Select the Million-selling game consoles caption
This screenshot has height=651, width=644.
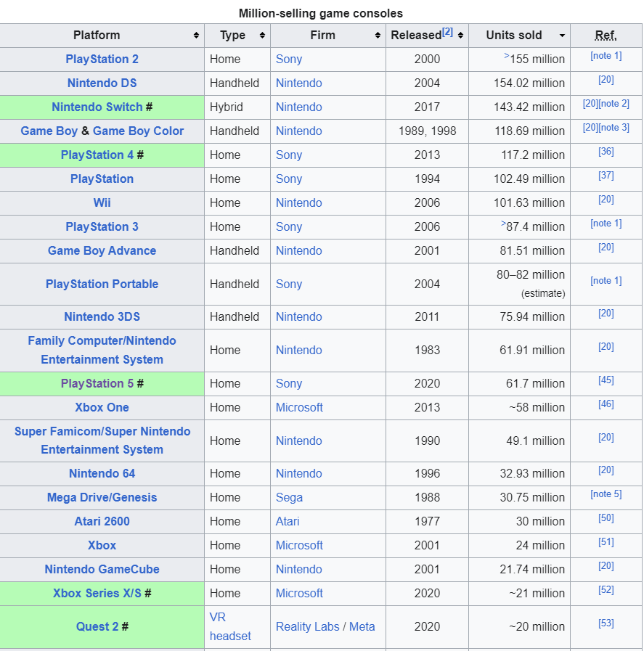tap(320, 13)
